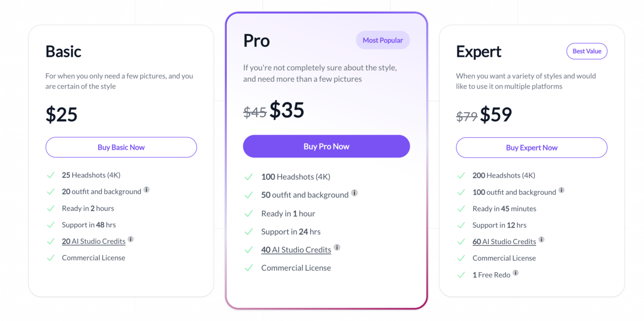This screenshot has height=321, width=644.
Task: Click the Best Value badge
Action: pos(587,51)
